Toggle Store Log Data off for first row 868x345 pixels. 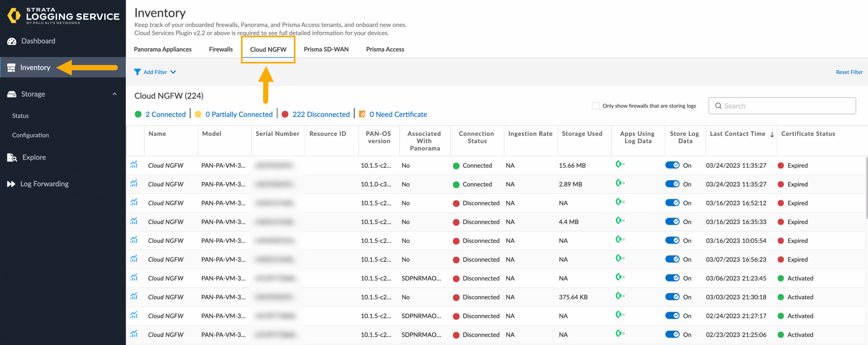(x=672, y=165)
